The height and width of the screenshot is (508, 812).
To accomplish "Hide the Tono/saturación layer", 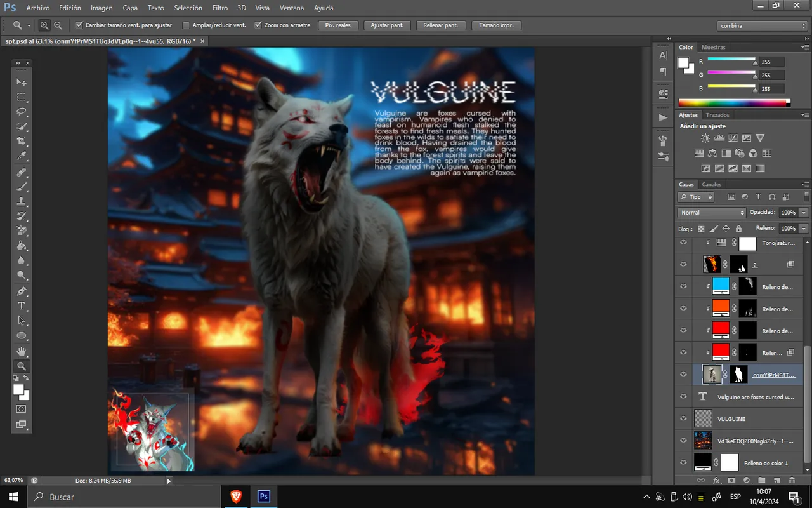I will pyautogui.click(x=683, y=243).
